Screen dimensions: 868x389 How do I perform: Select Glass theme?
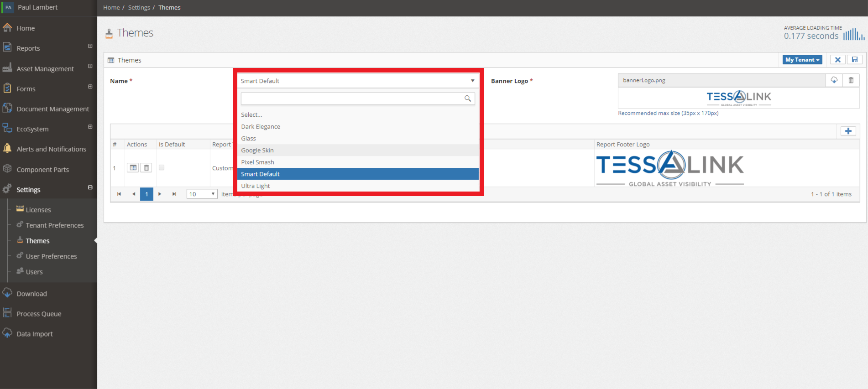358,138
